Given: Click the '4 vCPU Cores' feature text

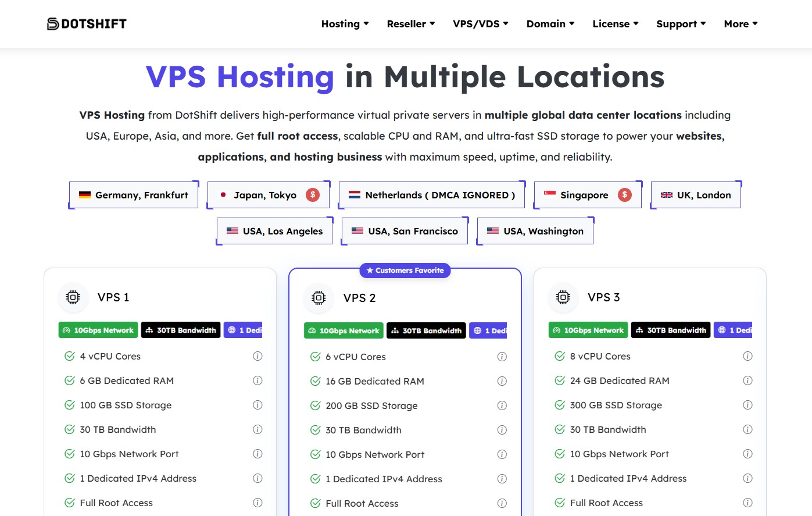Looking at the screenshot, I should tap(110, 356).
